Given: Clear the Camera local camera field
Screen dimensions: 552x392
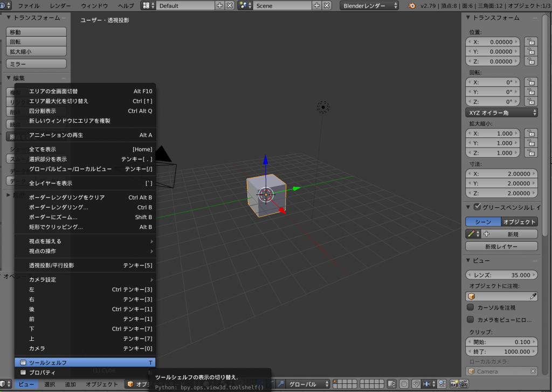Looking at the screenshot, I should click(x=533, y=371).
